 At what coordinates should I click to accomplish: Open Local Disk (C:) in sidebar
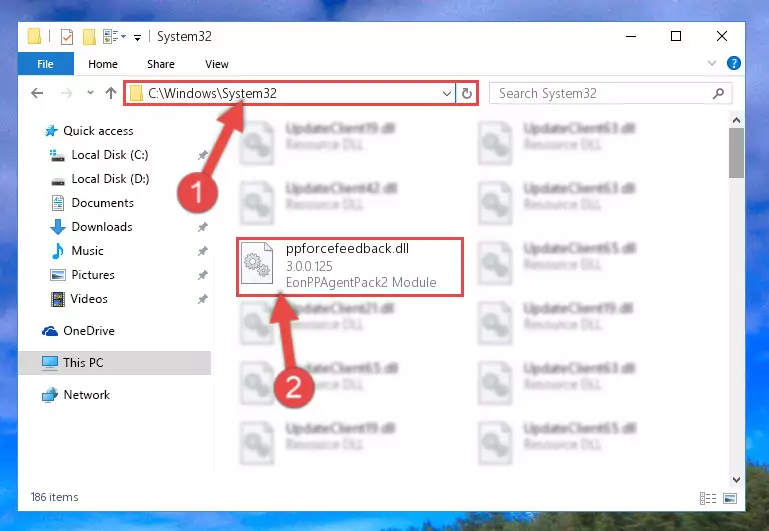point(110,155)
